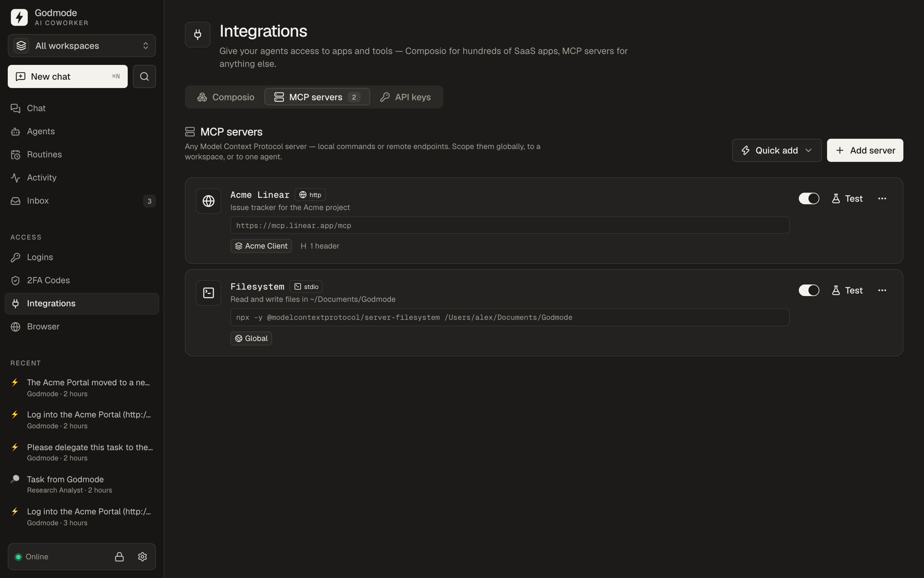924x578 pixels.
Task: Click the npx filesystem command field
Action: pyautogui.click(x=510, y=317)
